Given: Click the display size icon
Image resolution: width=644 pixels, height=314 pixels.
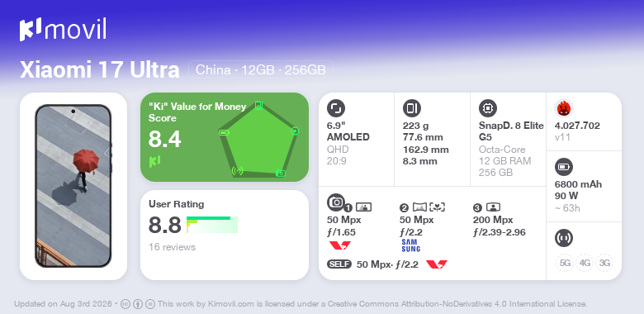Looking at the screenshot, I should pyautogui.click(x=335, y=108).
